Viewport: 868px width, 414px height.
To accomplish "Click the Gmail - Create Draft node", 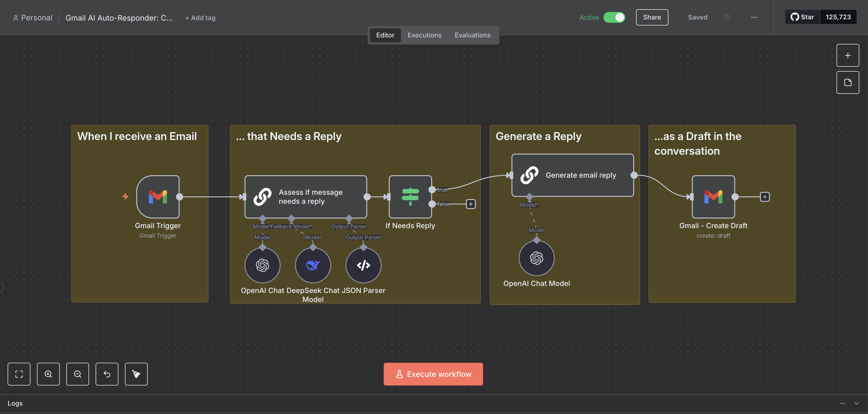I will [x=713, y=197].
